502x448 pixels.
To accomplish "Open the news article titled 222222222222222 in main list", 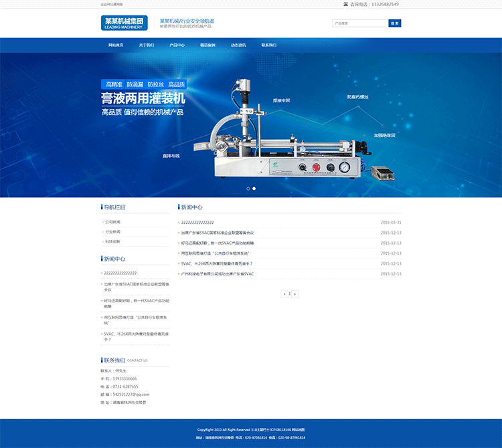I will click(x=197, y=222).
